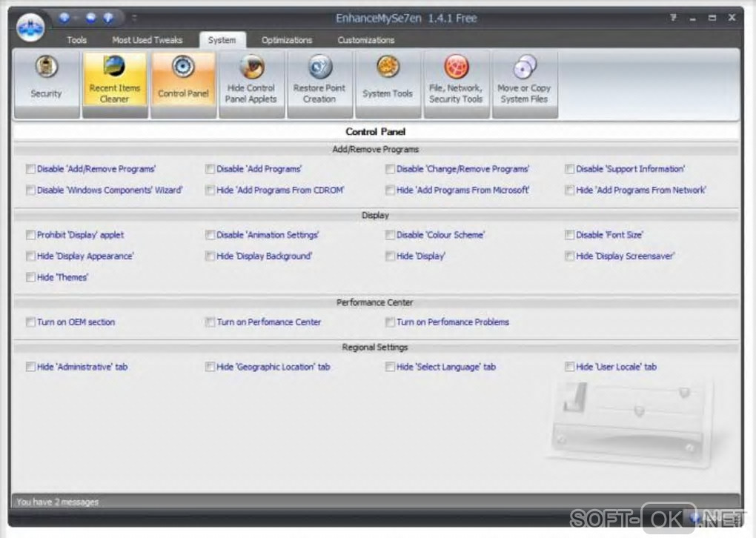Check Hide 'Administrative' tab
Image resolution: width=756 pixels, height=538 pixels.
[x=30, y=367]
